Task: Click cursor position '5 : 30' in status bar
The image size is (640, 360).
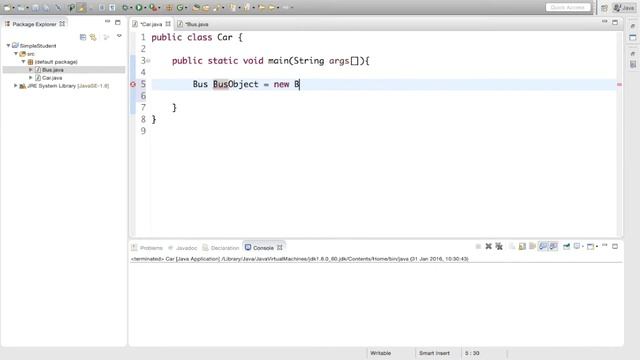Action: click(x=472, y=353)
